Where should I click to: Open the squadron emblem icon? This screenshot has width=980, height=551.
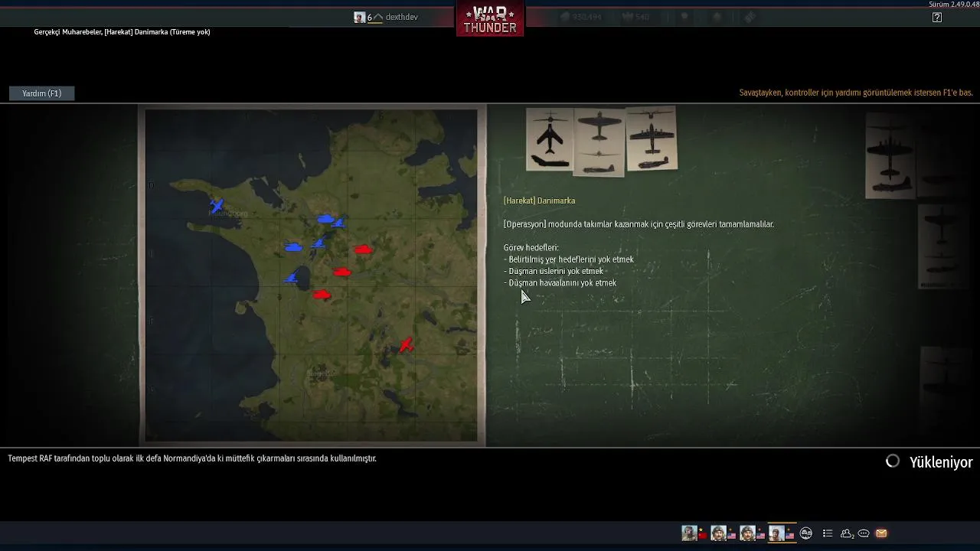(x=806, y=533)
